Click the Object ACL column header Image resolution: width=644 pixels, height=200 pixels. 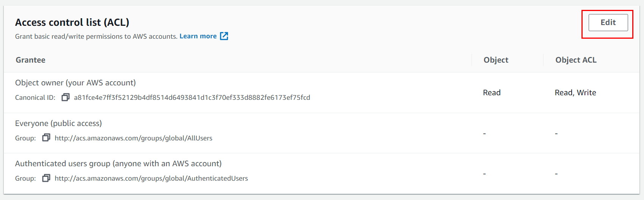576,60
